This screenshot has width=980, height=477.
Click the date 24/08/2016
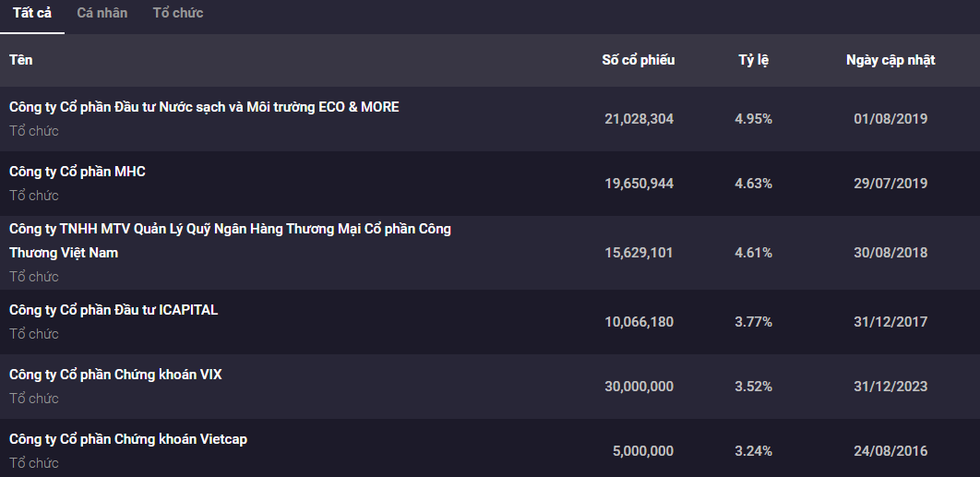[x=890, y=451]
